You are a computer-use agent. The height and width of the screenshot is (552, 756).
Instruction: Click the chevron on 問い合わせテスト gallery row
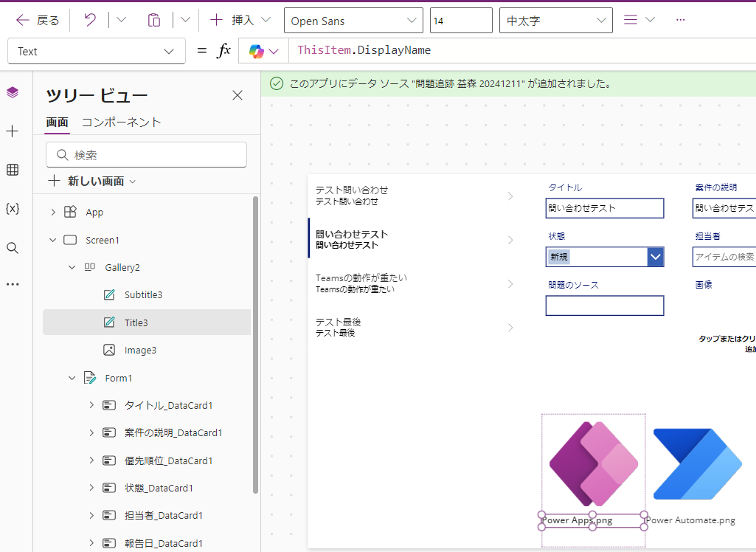point(510,240)
